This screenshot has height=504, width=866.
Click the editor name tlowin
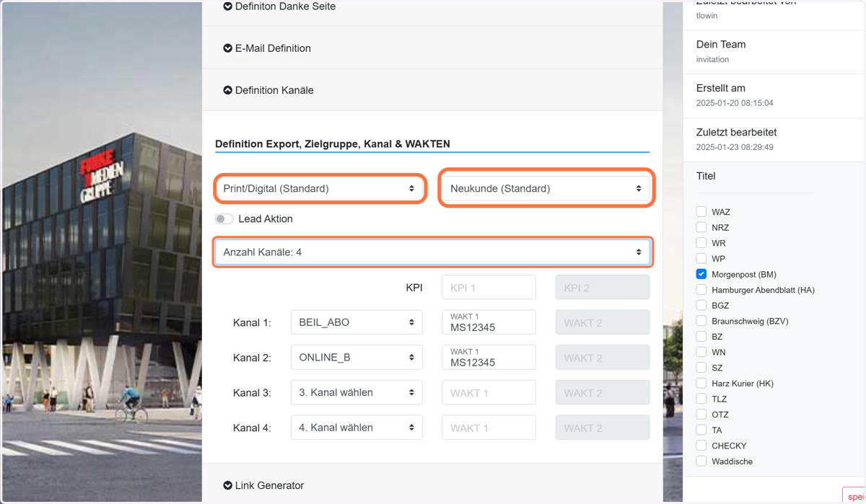click(707, 15)
